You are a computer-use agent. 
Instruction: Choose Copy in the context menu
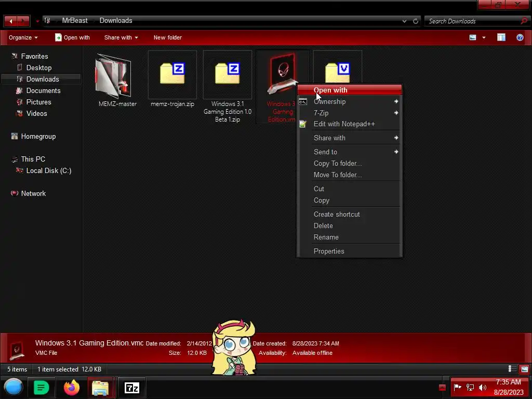350,200
